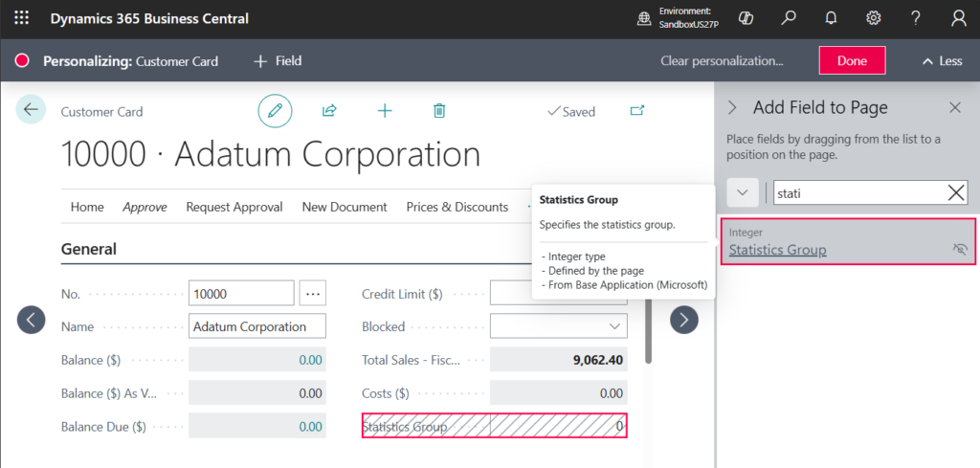This screenshot has width=980, height=468.
Task: Delete record using trash can icon
Action: [439, 111]
